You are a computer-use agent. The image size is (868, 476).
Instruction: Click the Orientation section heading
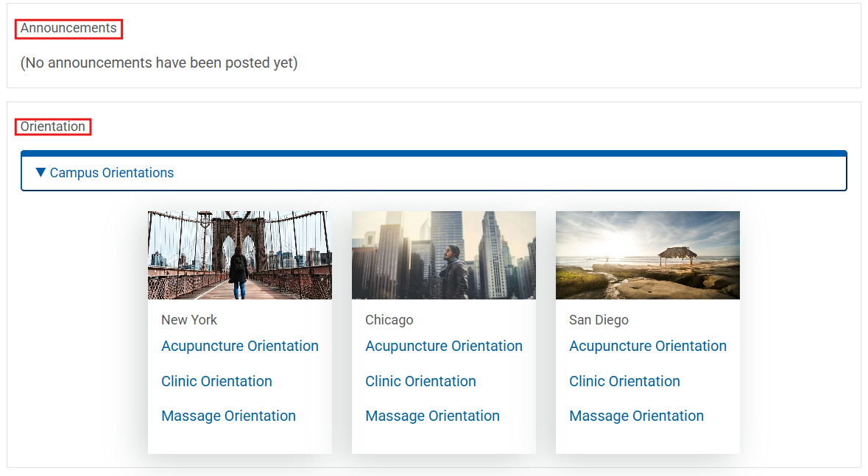point(53,127)
